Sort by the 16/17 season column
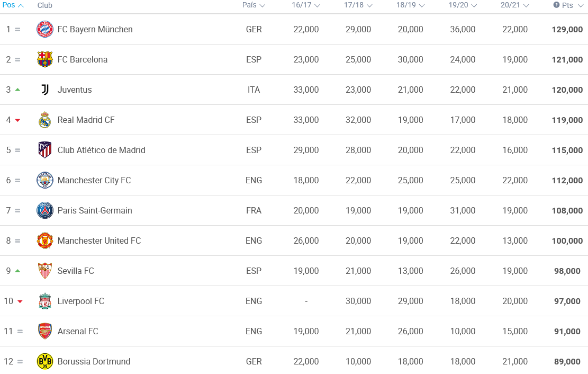The image size is (588, 374). [306, 5]
